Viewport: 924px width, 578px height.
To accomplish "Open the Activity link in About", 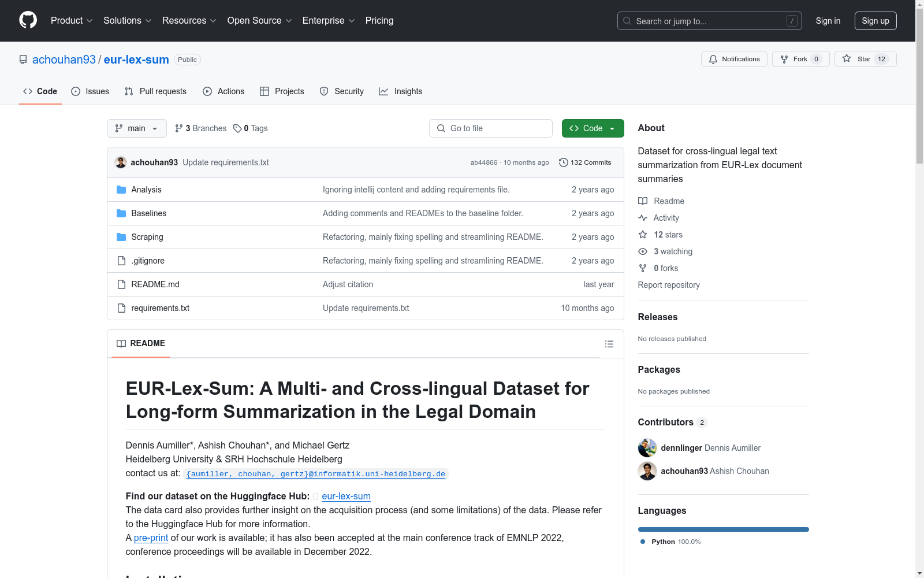I will tap(658, 218).
